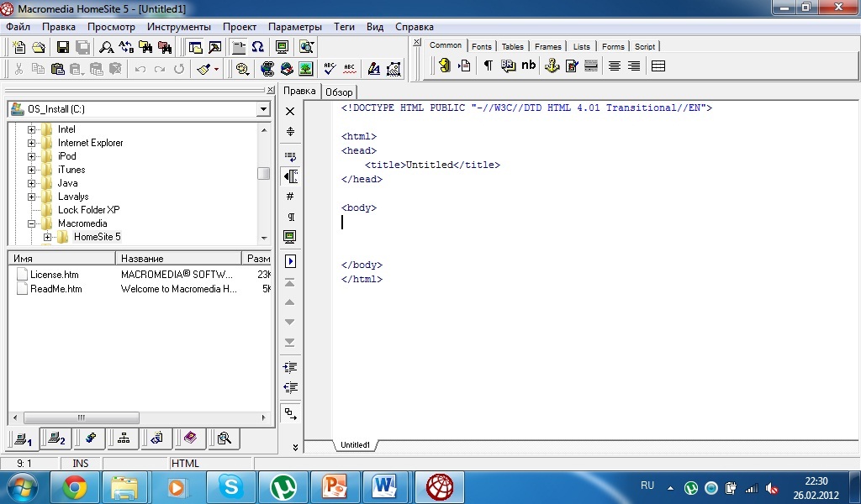Verify links with globe chain icon

pyautogui.click(x=267, y=69)
